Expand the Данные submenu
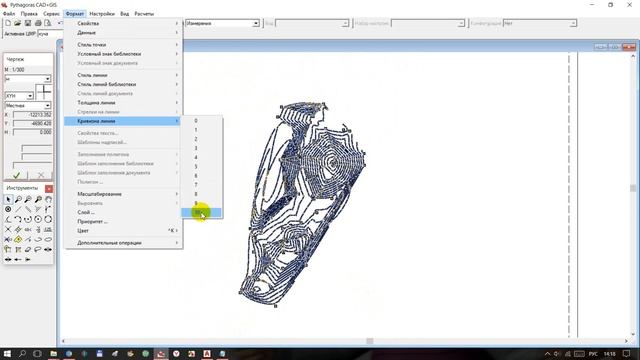 tap(123, 32)
